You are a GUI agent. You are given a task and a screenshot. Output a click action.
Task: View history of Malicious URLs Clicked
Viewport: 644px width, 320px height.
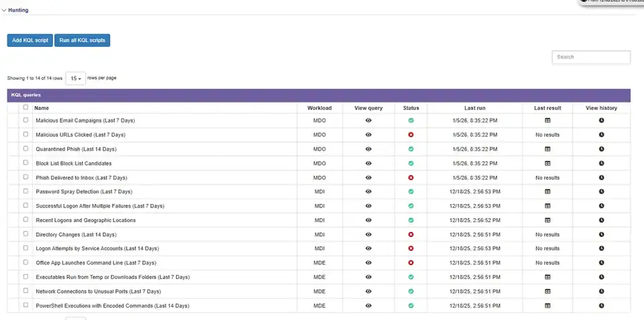pyautogui.click(x=601, y=135)
